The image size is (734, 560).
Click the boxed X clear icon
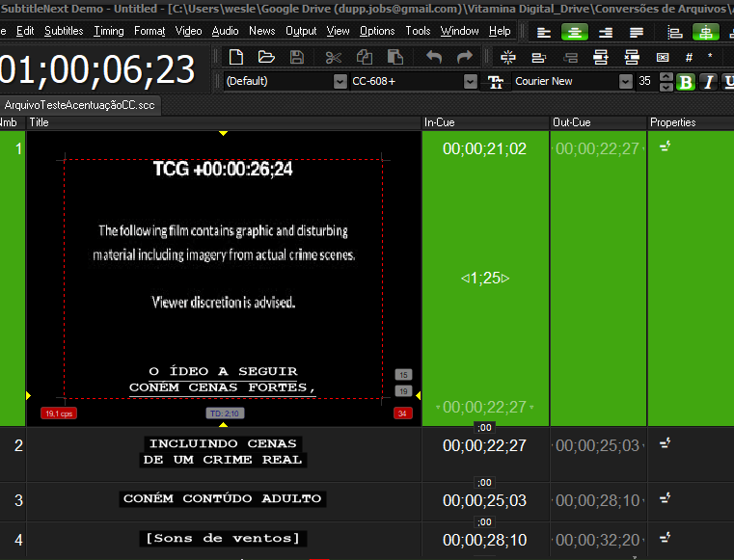tap(663, 58)
